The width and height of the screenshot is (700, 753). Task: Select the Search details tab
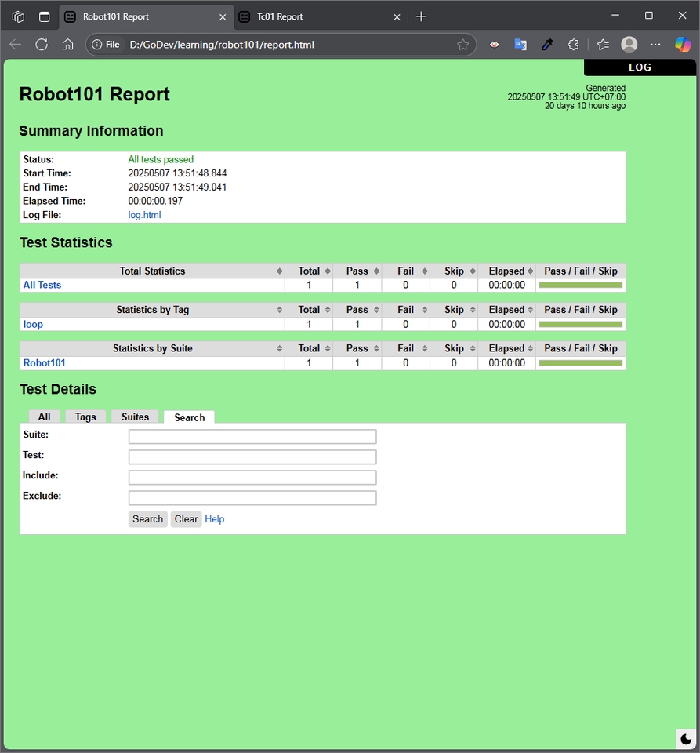(x=189, y=417)
